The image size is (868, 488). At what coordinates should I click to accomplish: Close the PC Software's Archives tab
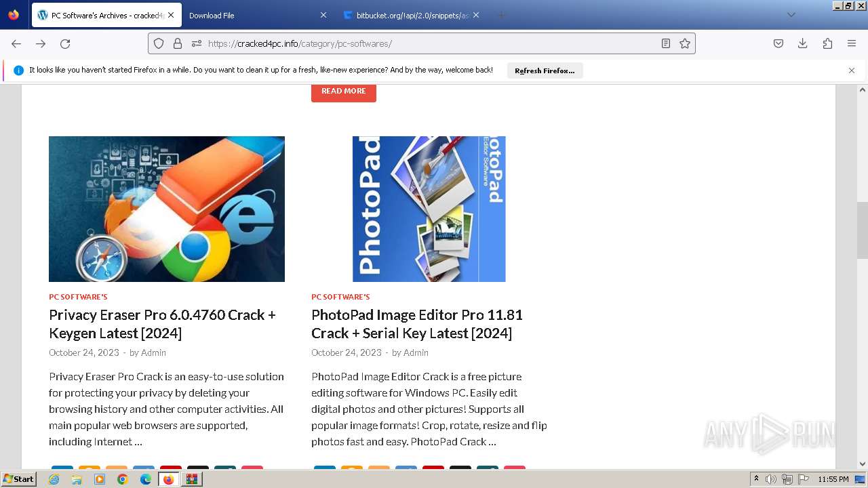tap(170, 15)
